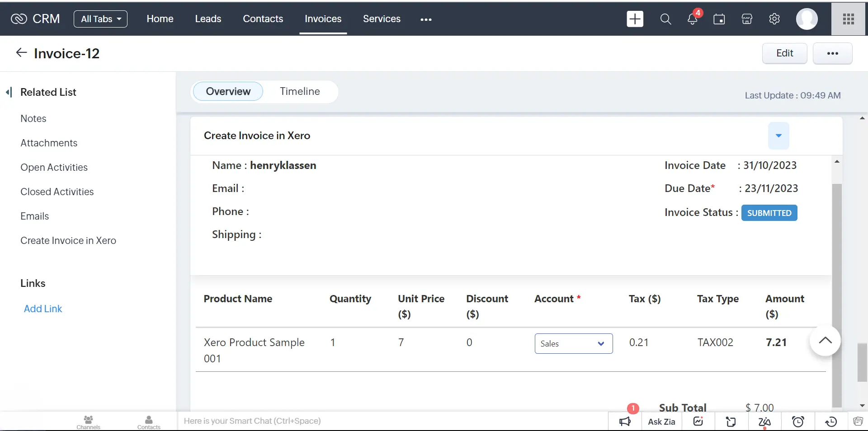Open CRM settings with the gear icon
The height and width of the screenshot is (431, 868).
[774, 19]
